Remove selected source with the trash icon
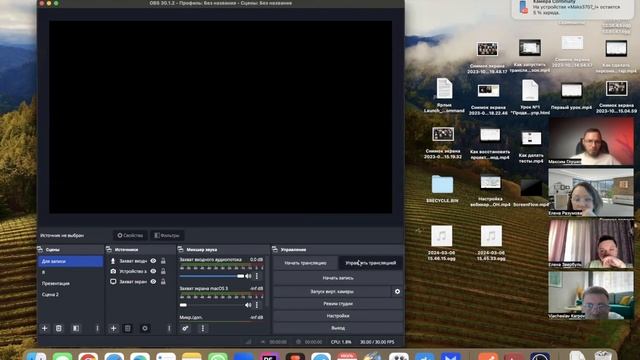 click(128, 328)
